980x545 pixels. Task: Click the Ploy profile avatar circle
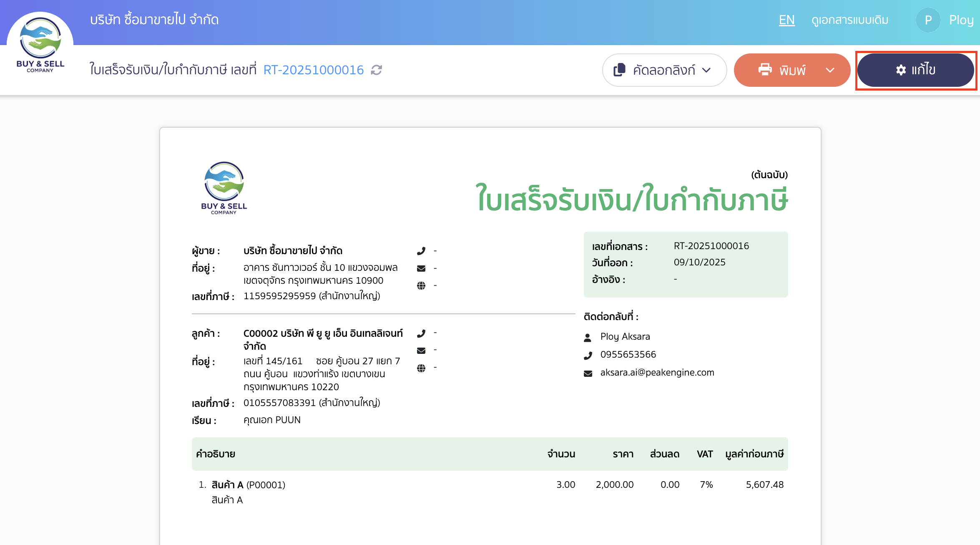coord(928,20)
